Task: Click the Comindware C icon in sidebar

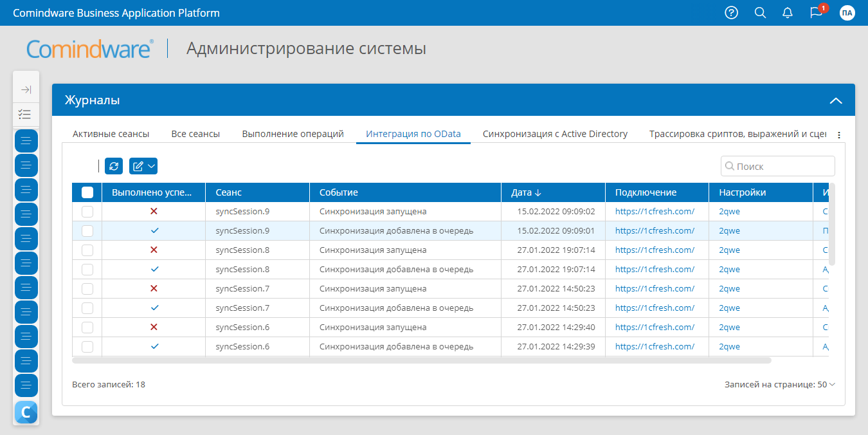Action: pos(26,412)
